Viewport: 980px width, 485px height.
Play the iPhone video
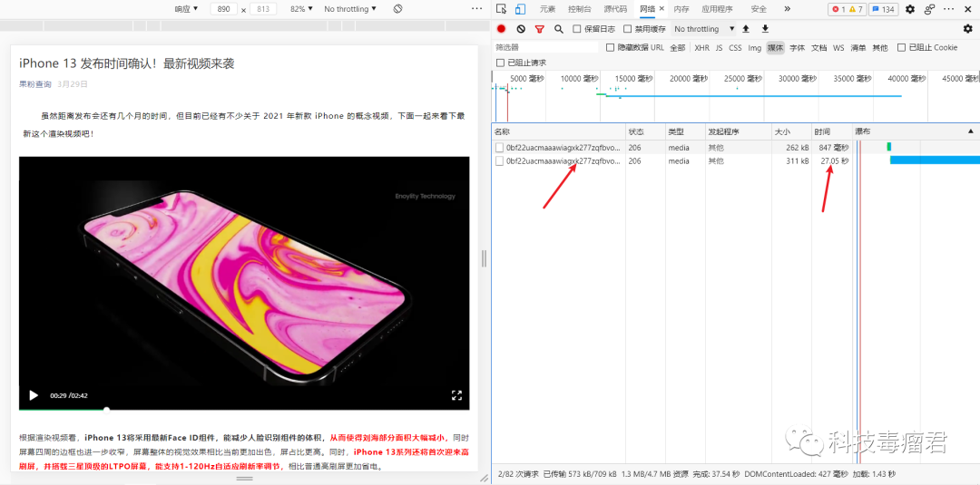[x=34, y=395]
